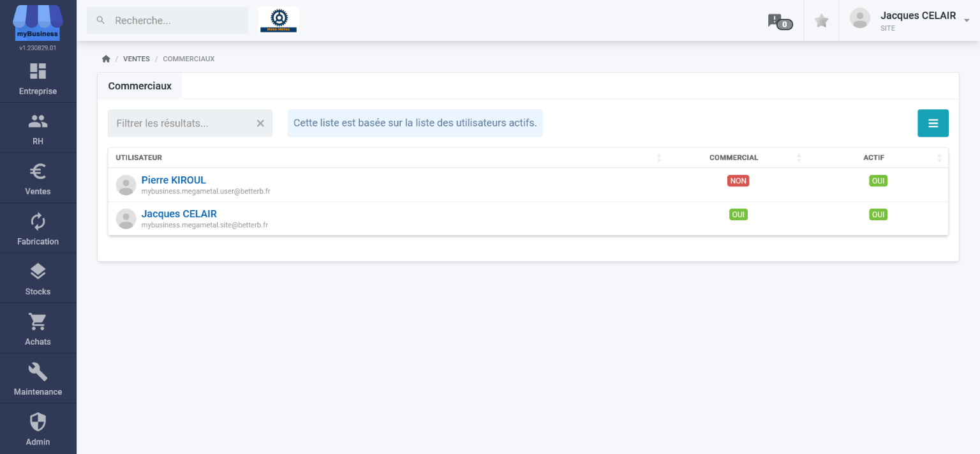
Task: Toggle Jacques CELAIR's OUI commercial badge
Action: (738, 215)
